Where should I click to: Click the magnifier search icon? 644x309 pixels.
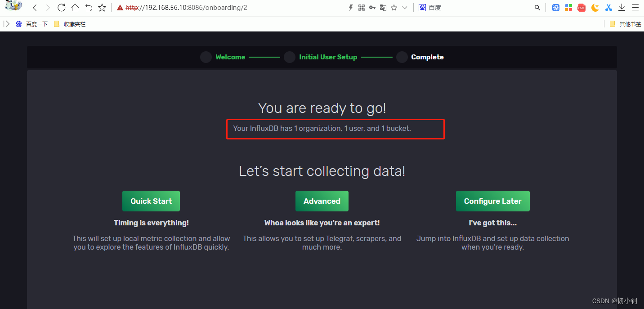(x=537, y=8)
